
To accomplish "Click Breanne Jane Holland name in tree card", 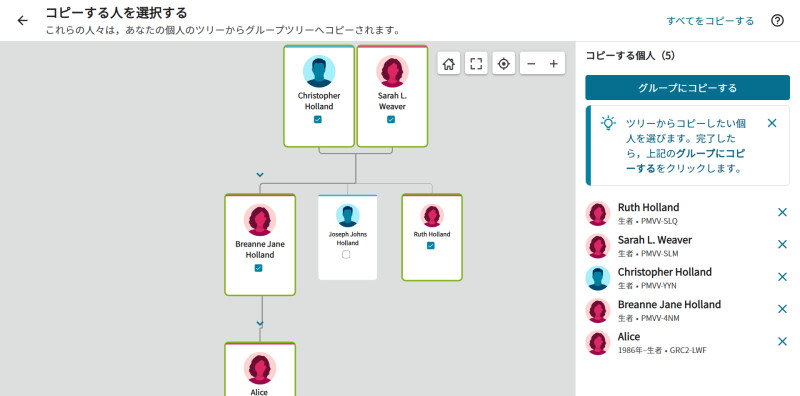I will (x=260, y=250).
